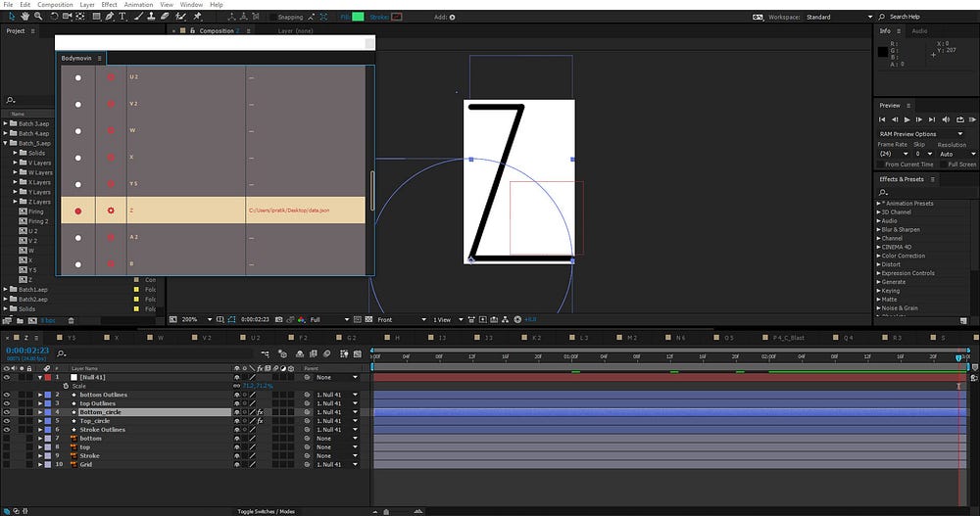
Task: Open the Animation menu
Action: click(x=139, y=4)
